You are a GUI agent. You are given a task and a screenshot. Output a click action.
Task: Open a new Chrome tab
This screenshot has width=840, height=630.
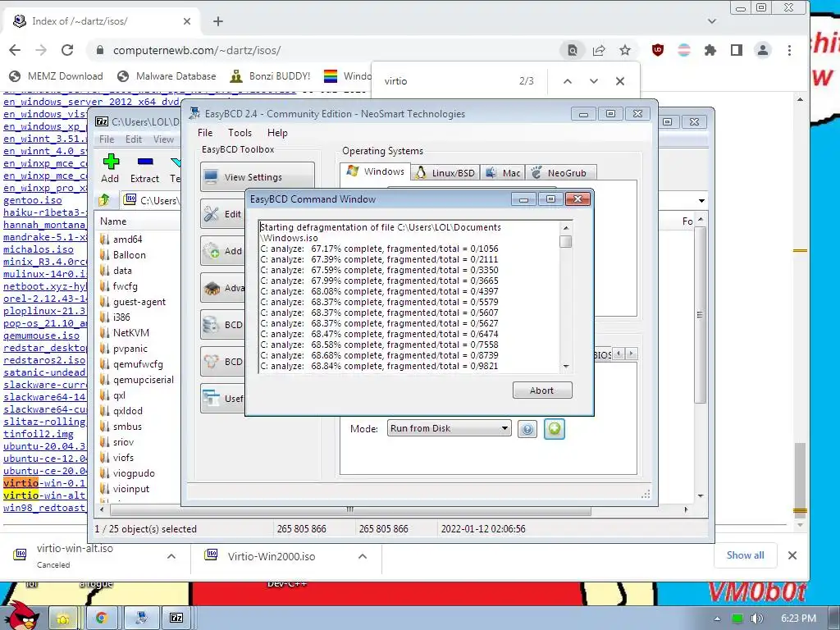[x=217, y=21]
